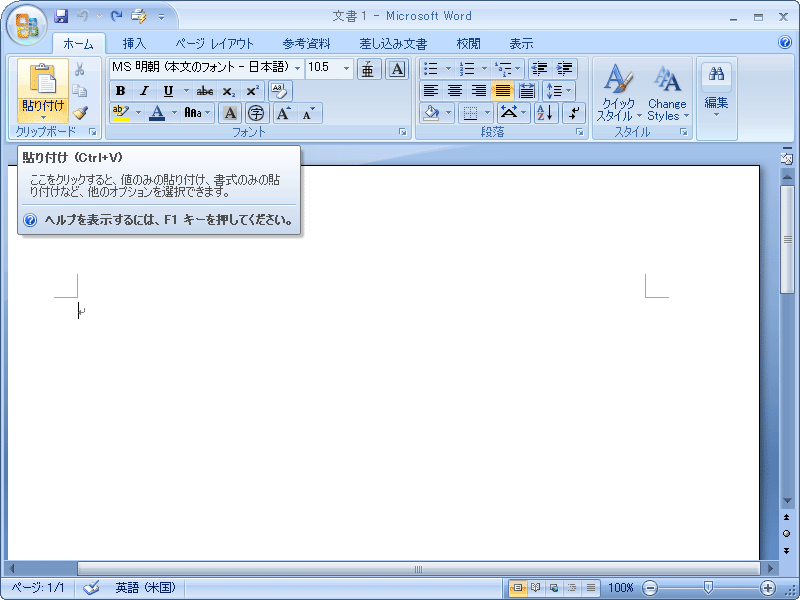This screenshot has height=600, width=800.
Task: Click the Copy icon
Action: coord(80,90)
